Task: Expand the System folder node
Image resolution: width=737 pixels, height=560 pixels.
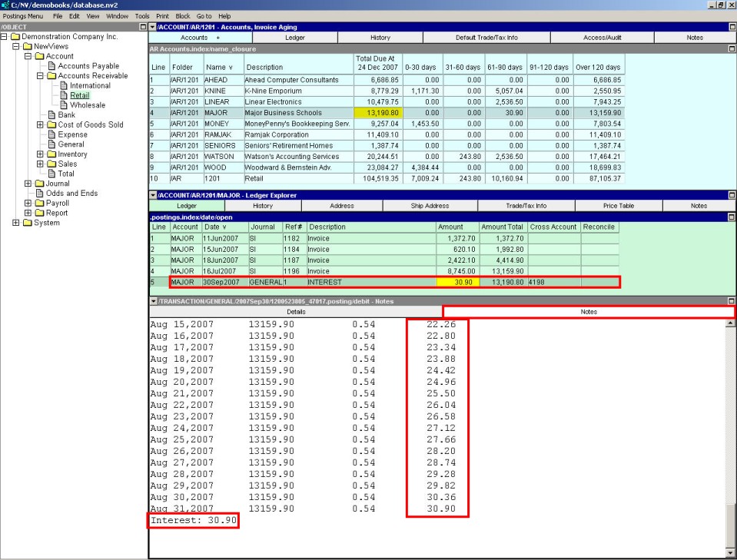Action: (x=16, y=223)
